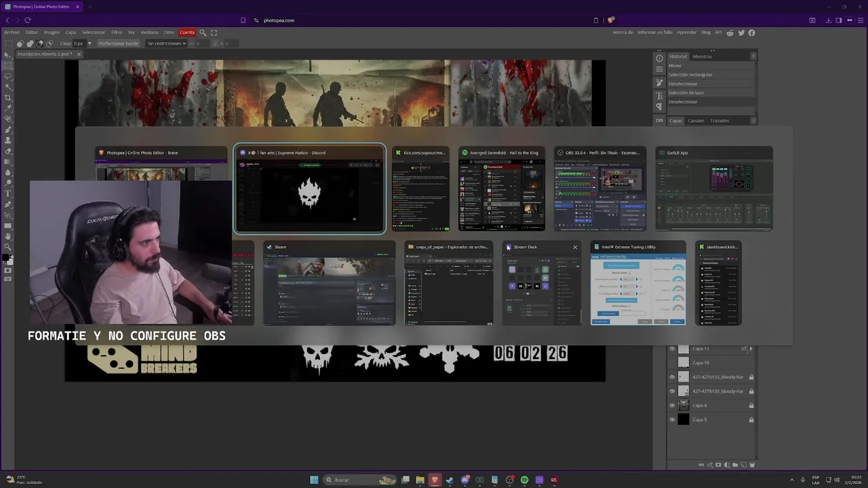Close the Inscripcion Abierta 2.psd tab
868x488 pixels.
pos(79,54)
